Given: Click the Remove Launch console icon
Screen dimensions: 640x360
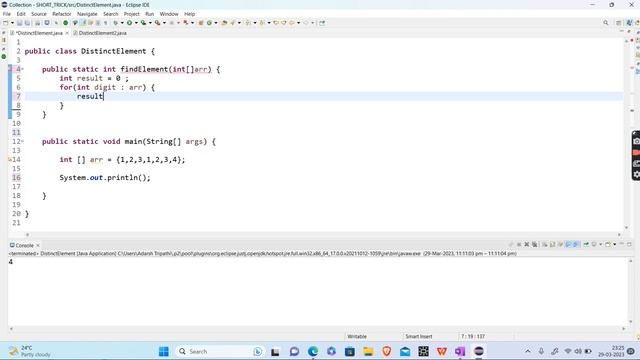Looking at the screenshot, I should 527,244.
